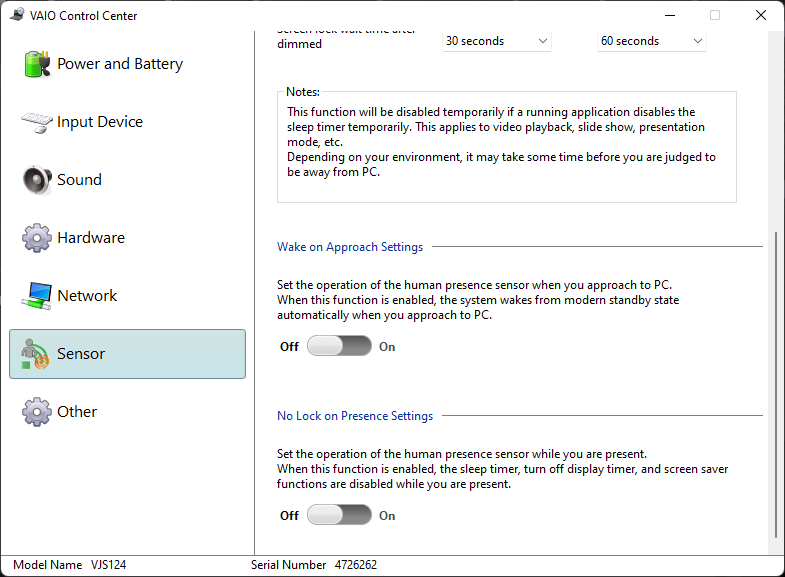This screenshot has width=785, height=577.
Task: Click the No Lock on Presence Settings heading
Action: pyautogui.click(x=355, y=416)
